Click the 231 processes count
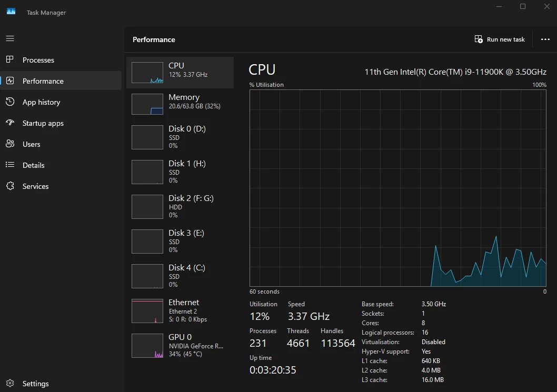 coord(258,344)
